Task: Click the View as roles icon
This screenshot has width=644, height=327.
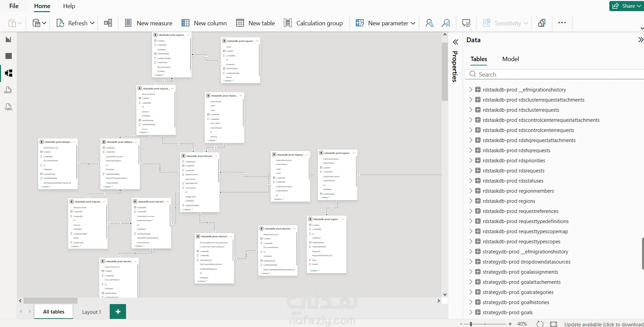Action: [x=446, y=23]
